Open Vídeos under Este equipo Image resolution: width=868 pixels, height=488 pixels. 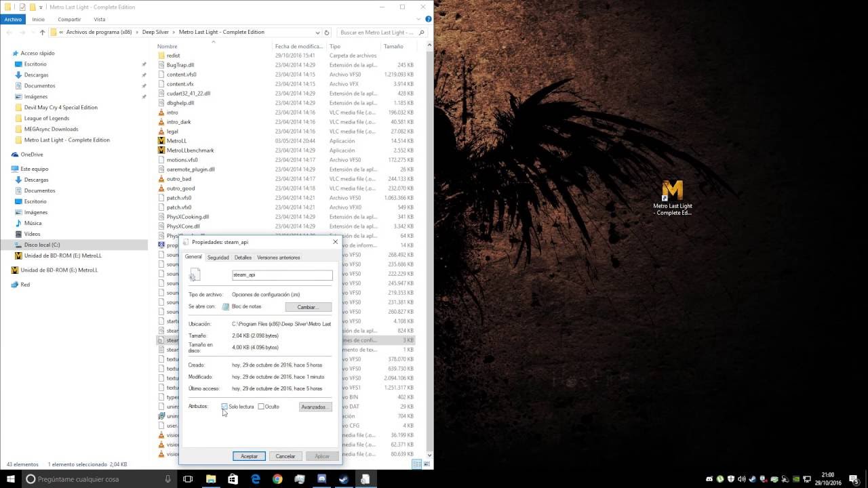coord(32,234)
